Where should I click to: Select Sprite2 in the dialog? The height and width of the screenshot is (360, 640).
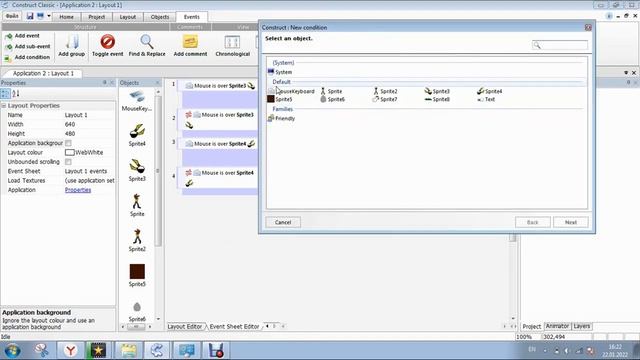[385, 91]
